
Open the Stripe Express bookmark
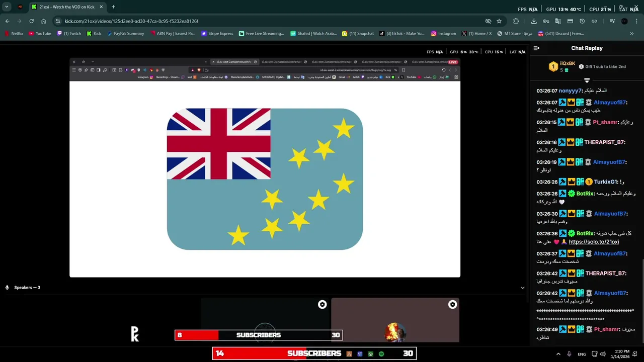point(217,34)
